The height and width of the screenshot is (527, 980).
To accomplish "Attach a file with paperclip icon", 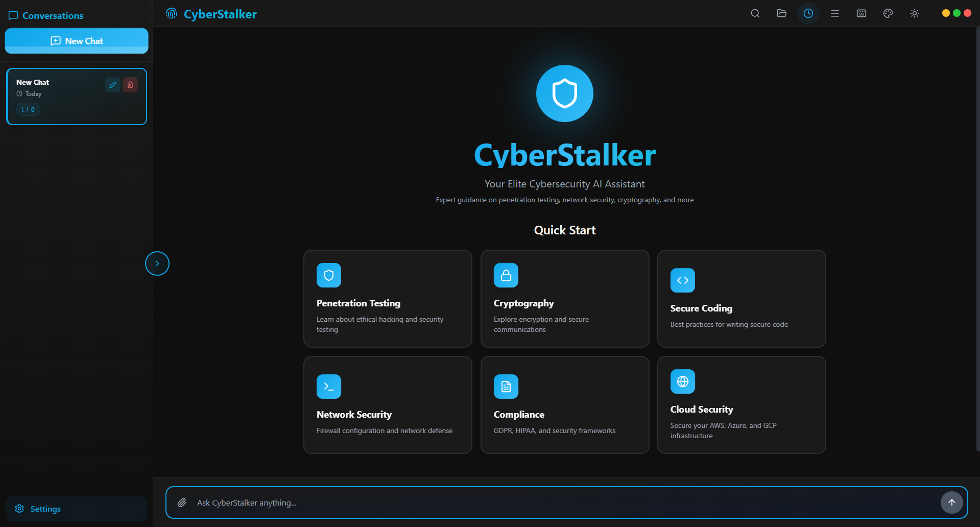I will point(182,502).
